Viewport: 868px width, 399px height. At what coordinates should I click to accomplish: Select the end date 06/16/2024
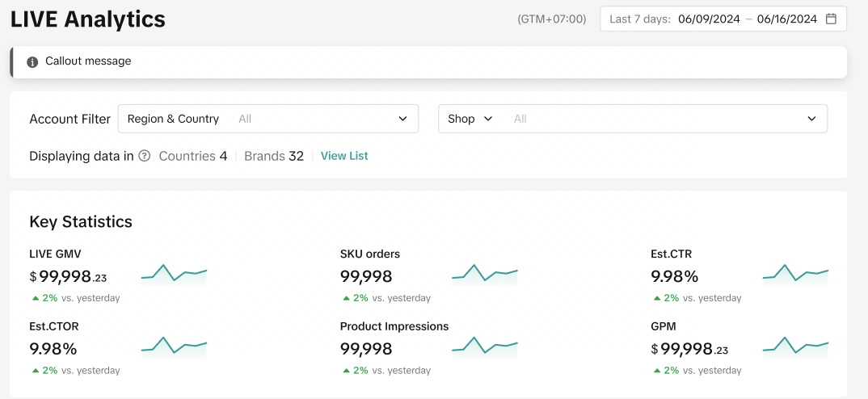[786, 19]
